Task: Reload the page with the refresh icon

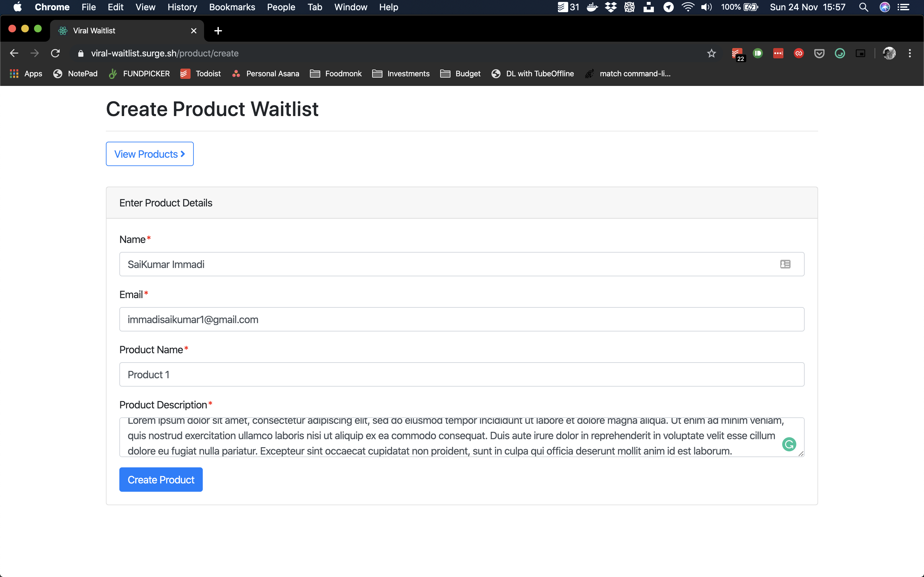Action: (56, 54)
